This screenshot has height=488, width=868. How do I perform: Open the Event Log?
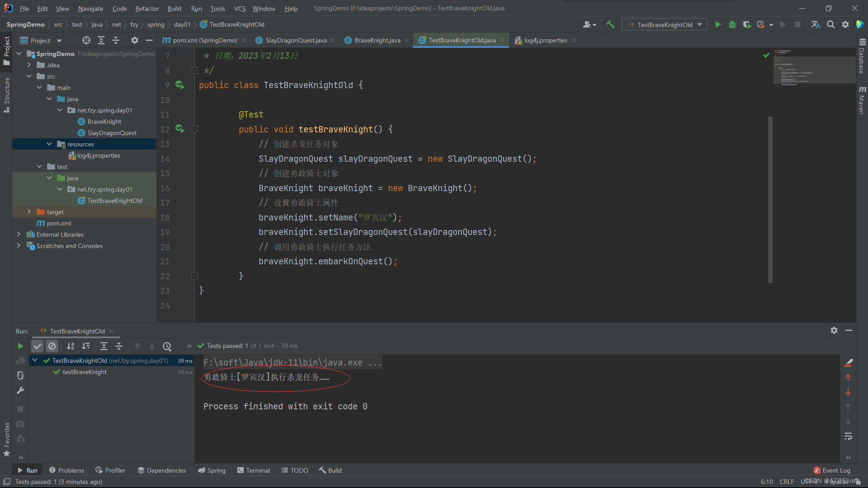[x=832, y=470]
